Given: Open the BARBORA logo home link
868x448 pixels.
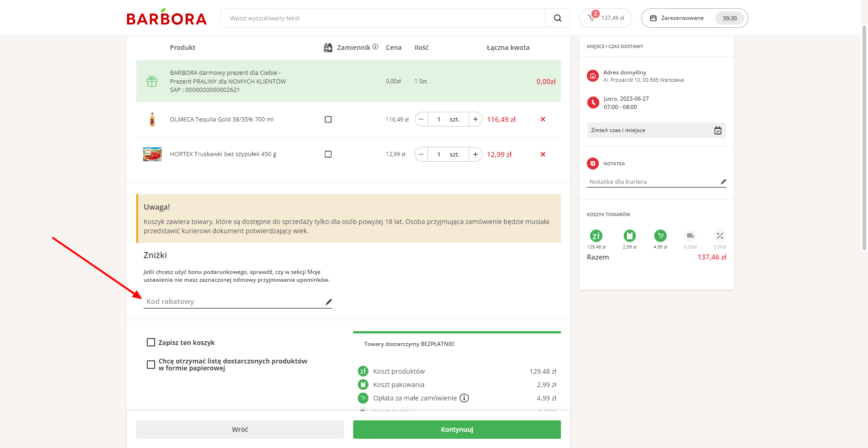Looking at the screenshot, I should (x=167, y=18).
